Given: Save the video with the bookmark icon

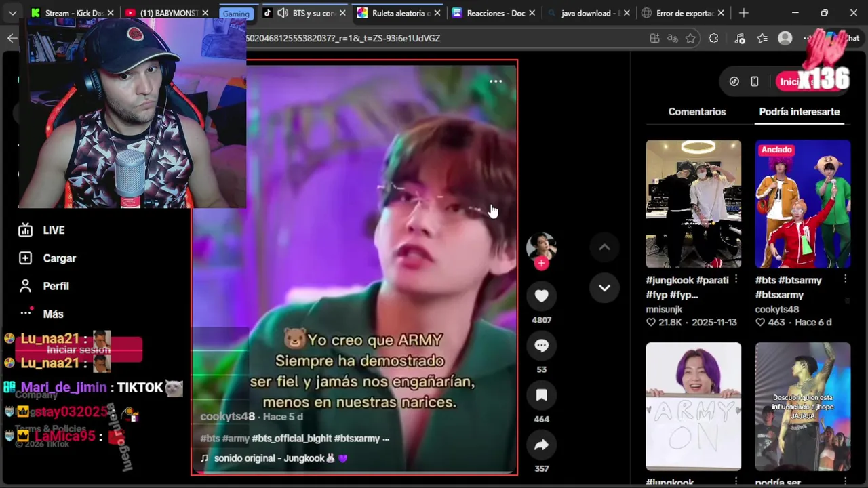Looking at the screenshot, I should pos(541,395).
